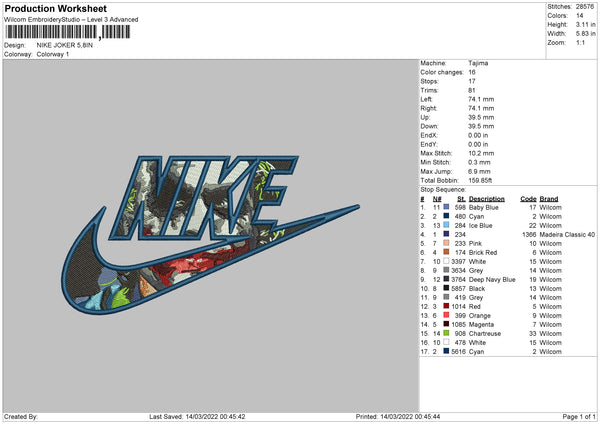The height and width of the screenshot is (424, 600).
Task: Choose the Brick Red color swatch
Action: click(x=446, y=252)
